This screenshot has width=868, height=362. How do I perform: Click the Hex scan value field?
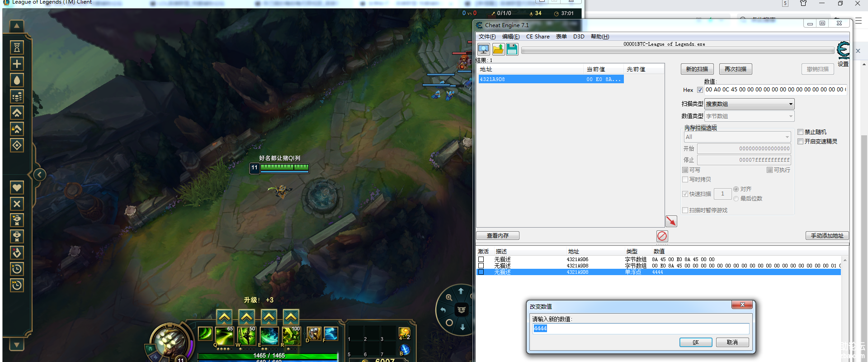(775, 90)
